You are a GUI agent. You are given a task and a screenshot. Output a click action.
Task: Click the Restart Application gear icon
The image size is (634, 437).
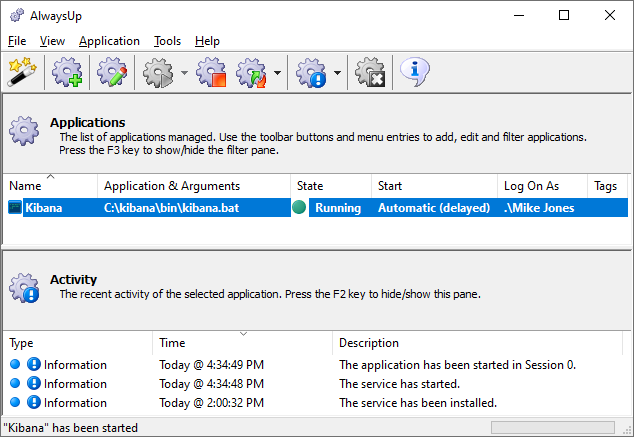(x=251, y=72)
